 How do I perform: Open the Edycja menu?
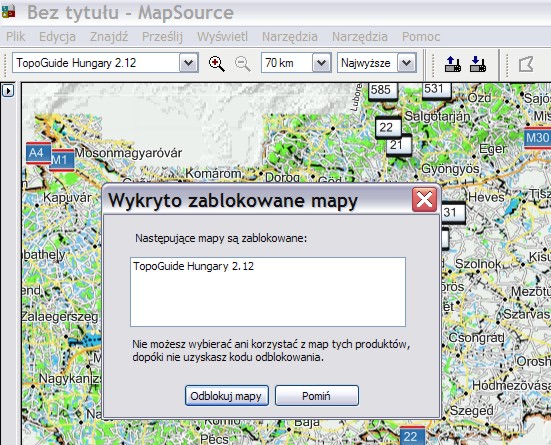click(57, 37)
